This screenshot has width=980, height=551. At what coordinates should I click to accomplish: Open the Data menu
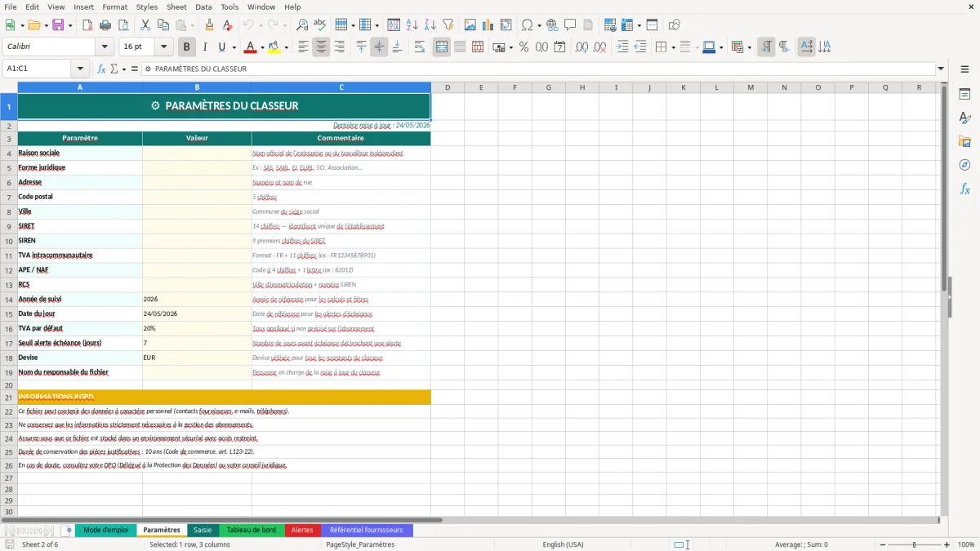coord(203,7)
